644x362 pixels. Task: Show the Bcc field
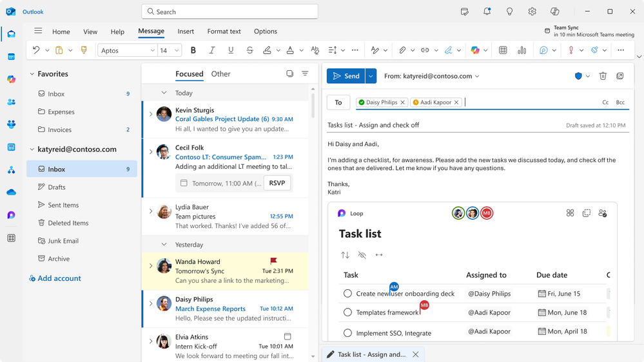(x=620, y=102)
